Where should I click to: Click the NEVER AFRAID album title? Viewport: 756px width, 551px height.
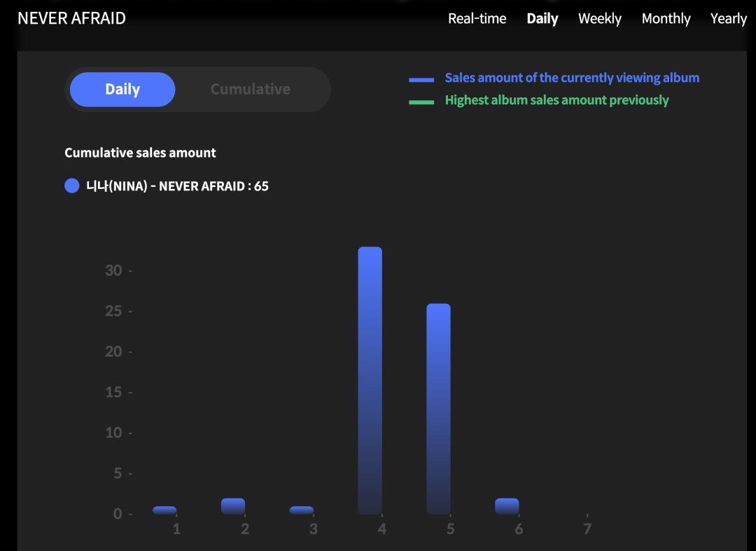(71, 19)
